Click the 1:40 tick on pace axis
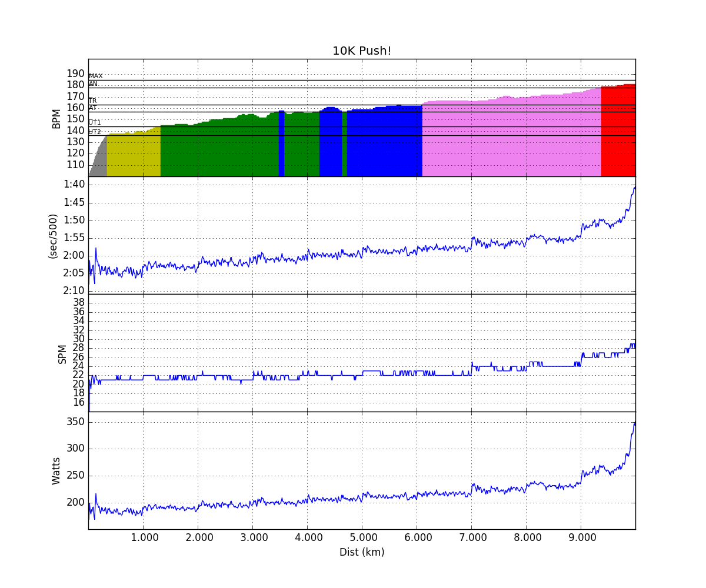 coord(74,185)
